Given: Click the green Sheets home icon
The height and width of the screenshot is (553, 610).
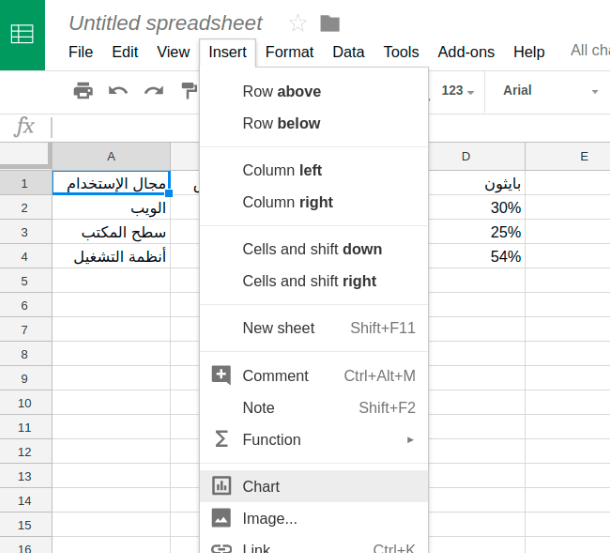Looking at the screenshot, I should click(22, 34).
